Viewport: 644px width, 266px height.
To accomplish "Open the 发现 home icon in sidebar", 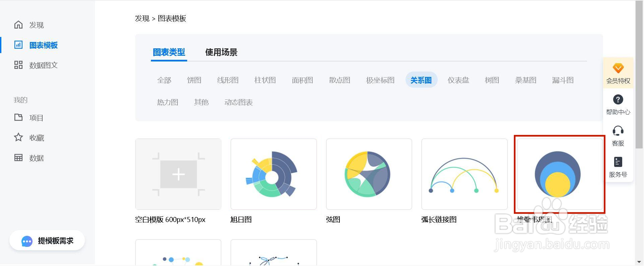I will click(18, 25).
